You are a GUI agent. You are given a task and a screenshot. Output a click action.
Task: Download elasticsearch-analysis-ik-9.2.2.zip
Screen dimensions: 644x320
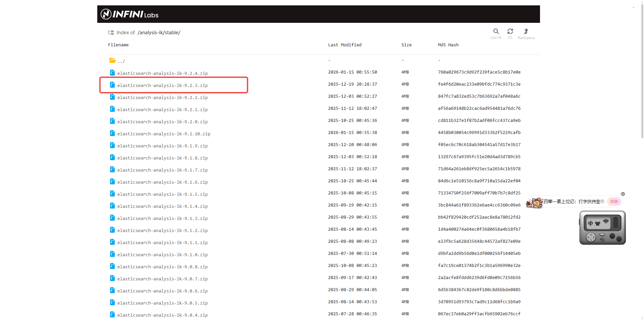click(x=162, y=97)
